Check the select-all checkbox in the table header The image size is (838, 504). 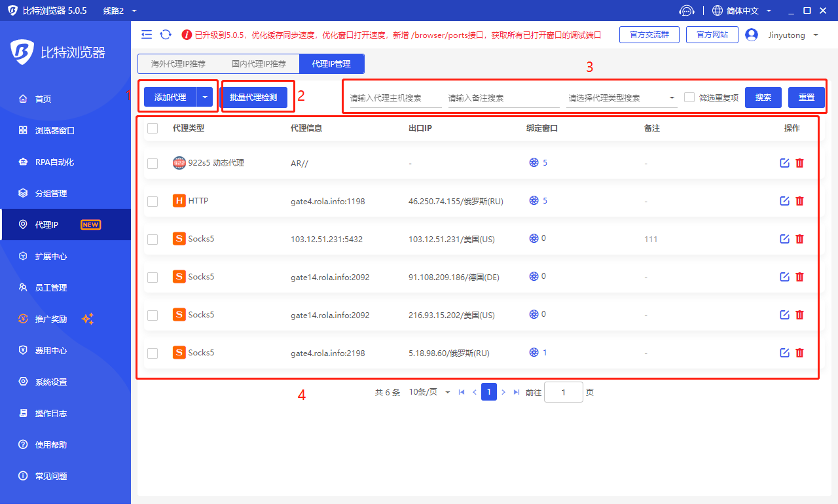pyautogui.click(x=153, y=128)
